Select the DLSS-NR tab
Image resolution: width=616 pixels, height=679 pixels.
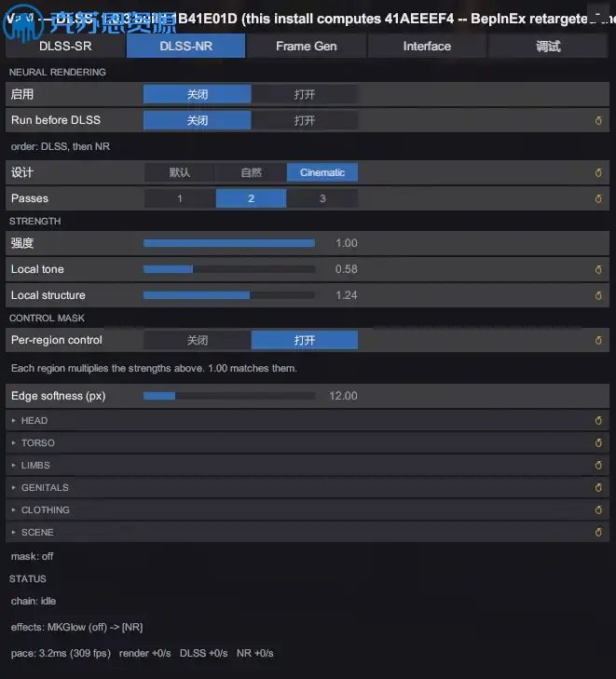click(x=185, y=46)
